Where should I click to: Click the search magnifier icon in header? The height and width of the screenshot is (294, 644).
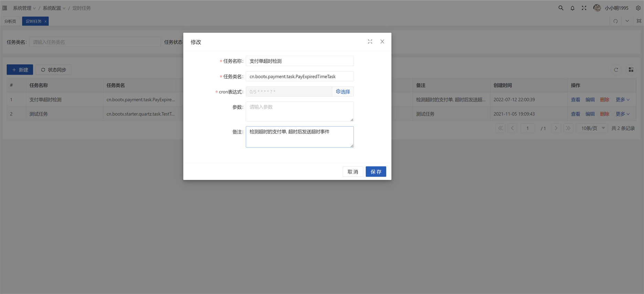click(x=561, y=8)
